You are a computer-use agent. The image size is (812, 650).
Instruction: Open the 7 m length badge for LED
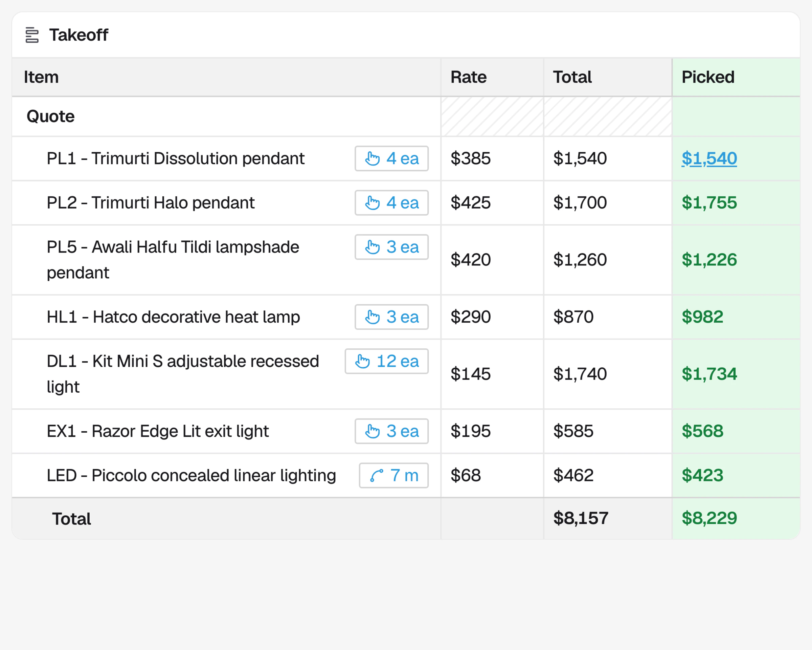(394, 476)
